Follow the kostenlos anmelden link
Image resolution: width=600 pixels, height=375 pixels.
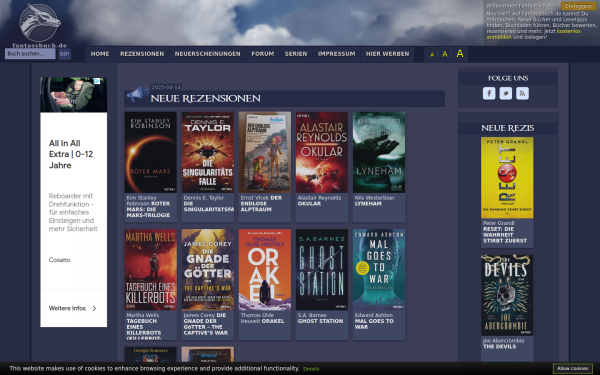(533, 34)
